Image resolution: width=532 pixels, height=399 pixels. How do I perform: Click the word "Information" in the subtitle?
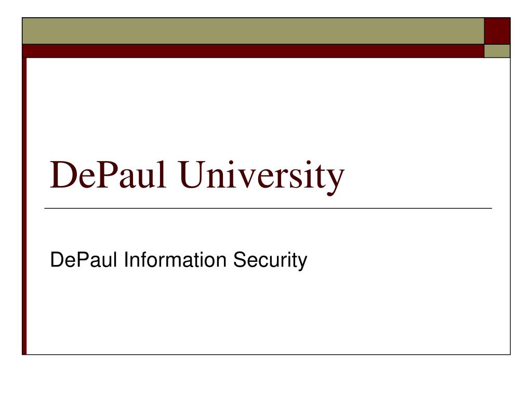[x=175, y=260]
